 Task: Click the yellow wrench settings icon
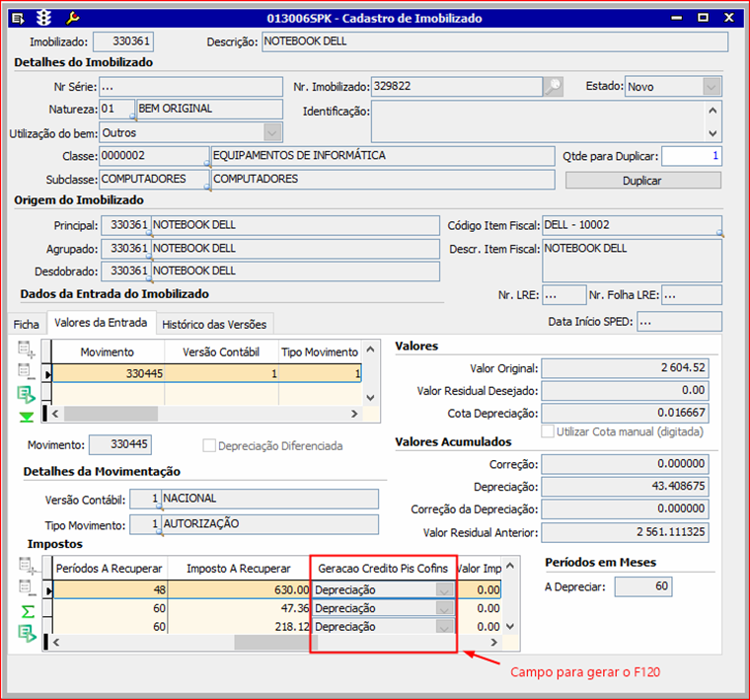click(71, 18)
